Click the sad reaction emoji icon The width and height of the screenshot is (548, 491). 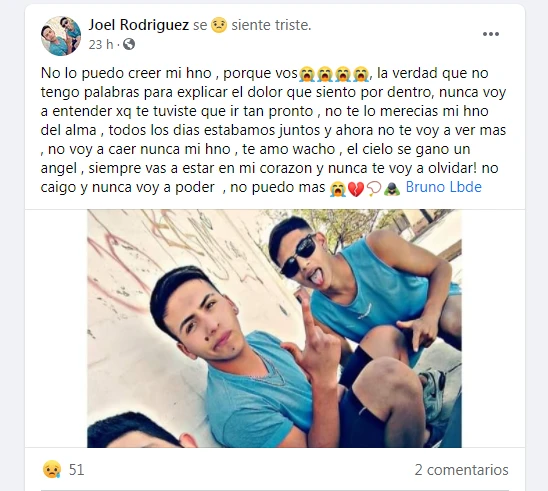[52, 469]
